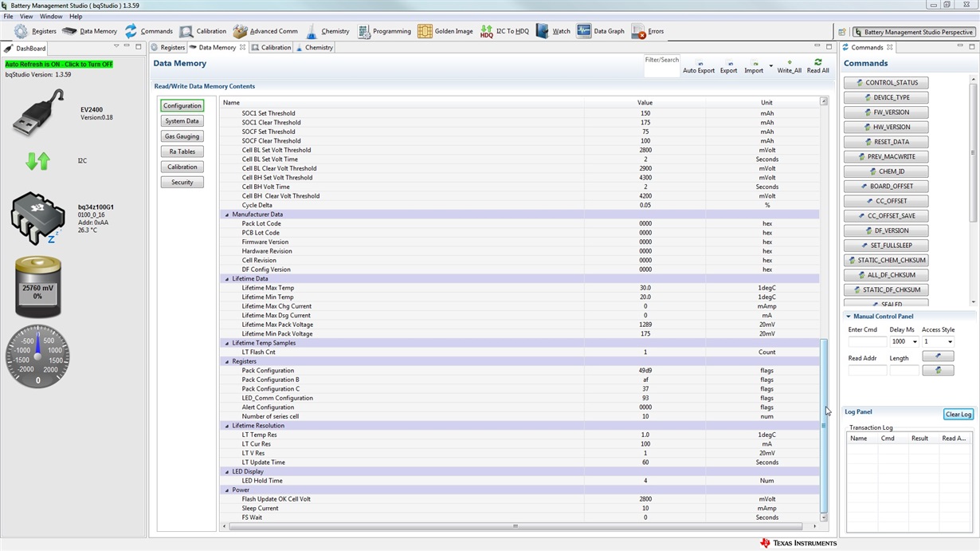
Task: Open the Window menu
Action: point(51,16)
